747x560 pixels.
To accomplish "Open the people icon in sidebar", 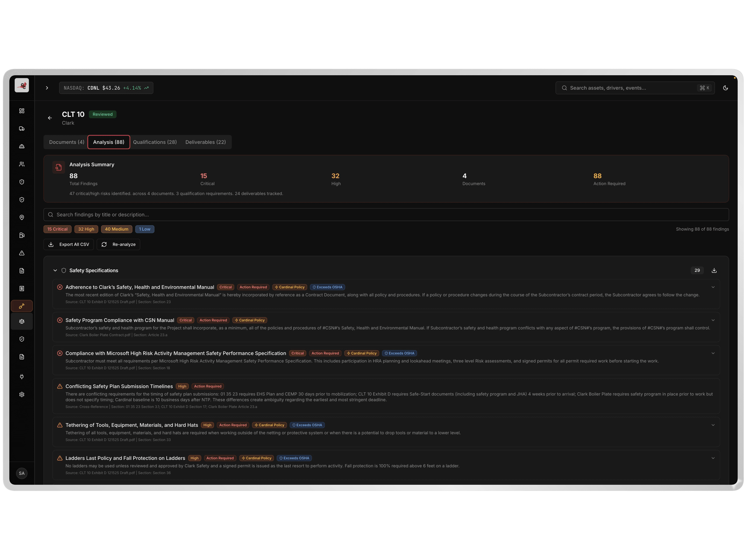I will [22, 164].
